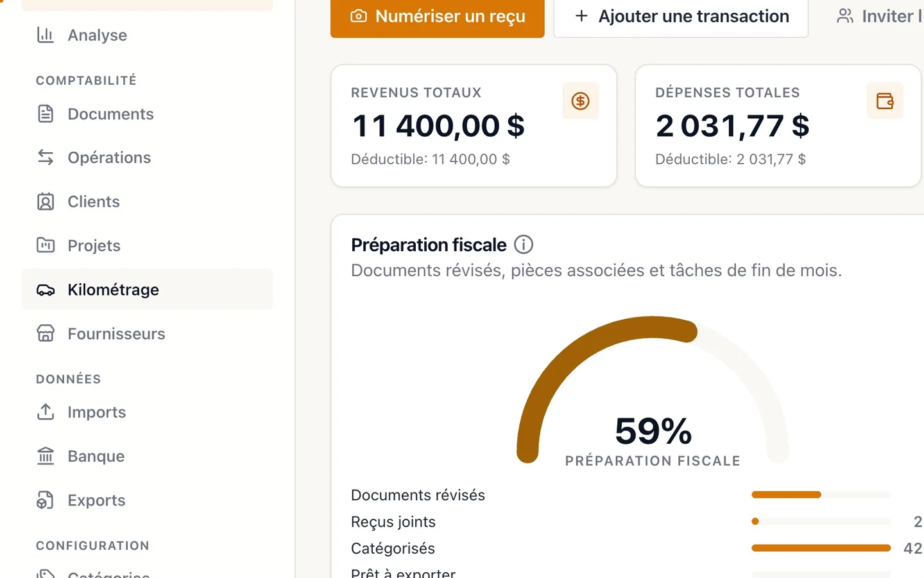Click the Déductible: 2 031,77 $ text
The image size is (924, 578).
coord(730,159)
